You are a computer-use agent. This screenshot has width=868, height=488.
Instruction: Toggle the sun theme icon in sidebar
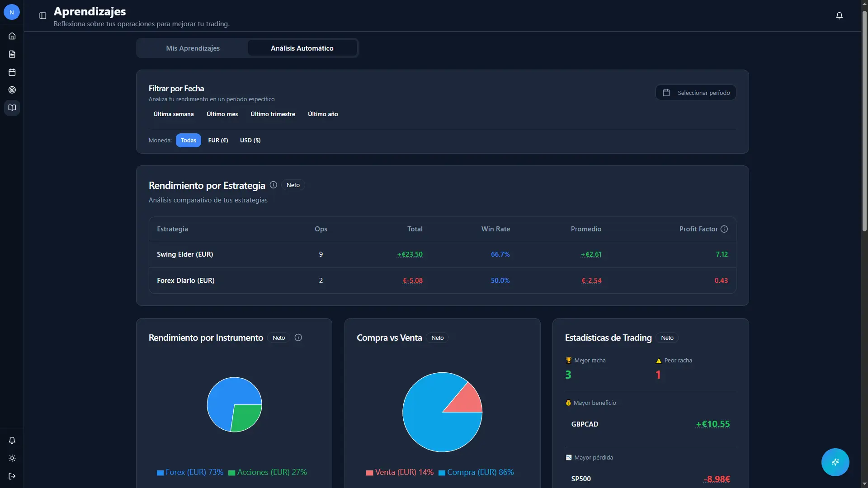point(12,458)
